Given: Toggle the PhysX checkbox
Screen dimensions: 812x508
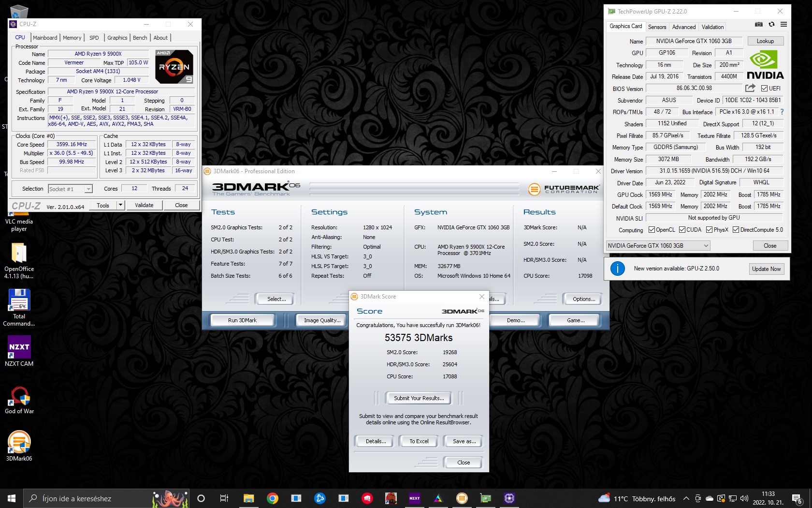Looking at the screenshot, I should point(709,230).
